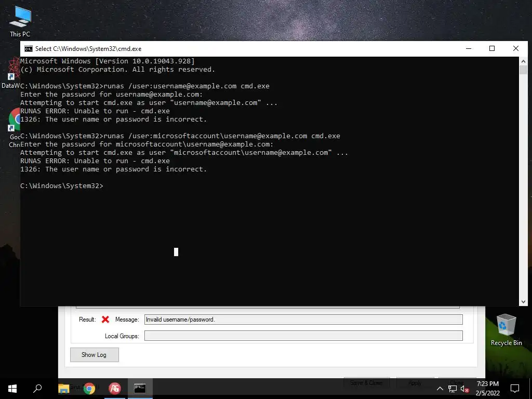Click 'Microsoft Windows [Version 10.0.19043.928]' text

108,61
